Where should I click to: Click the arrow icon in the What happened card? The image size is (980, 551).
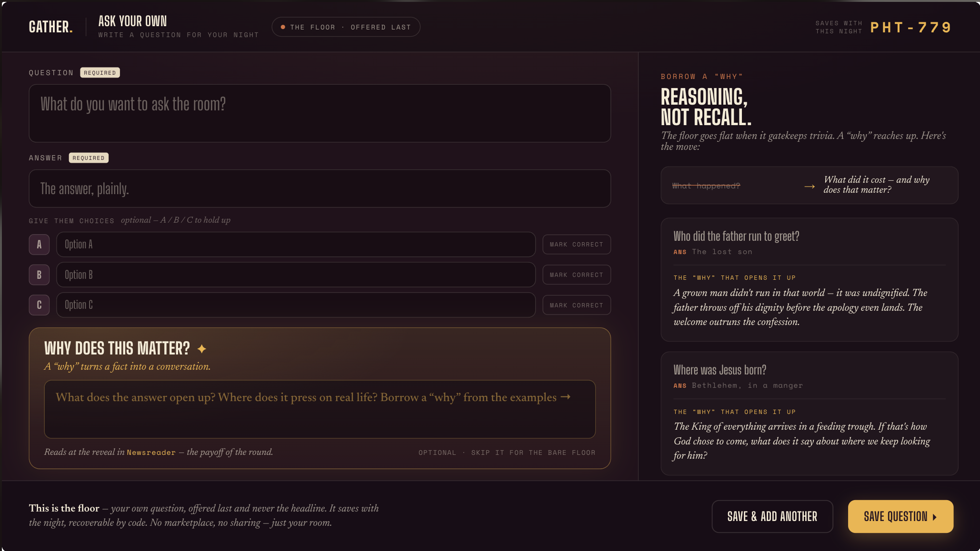click(810, 186)
